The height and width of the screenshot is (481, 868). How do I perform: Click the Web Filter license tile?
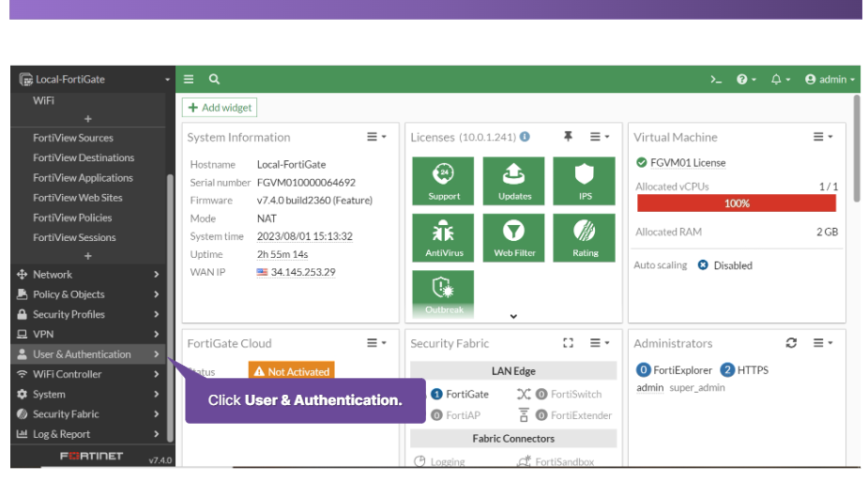point(513,238)
